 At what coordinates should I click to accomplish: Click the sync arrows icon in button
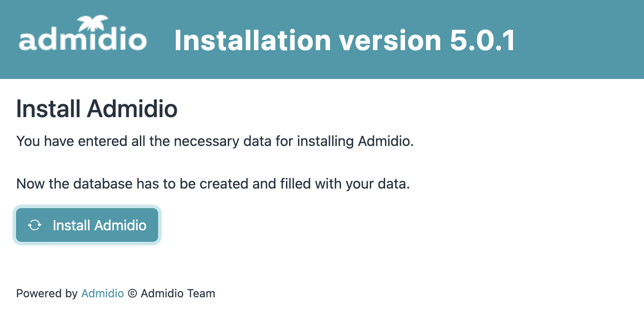(x=35, y=225)
